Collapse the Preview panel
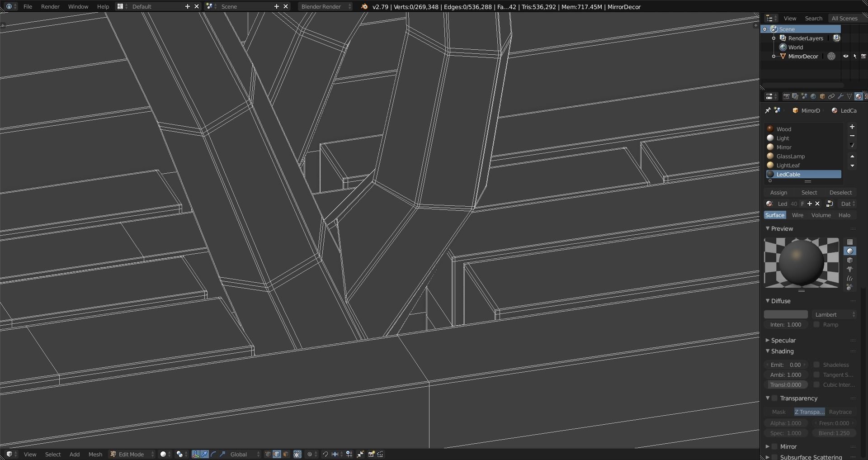The height and width of the screenshot is (460, 868). pyautogui.click(x=768, y=228)
